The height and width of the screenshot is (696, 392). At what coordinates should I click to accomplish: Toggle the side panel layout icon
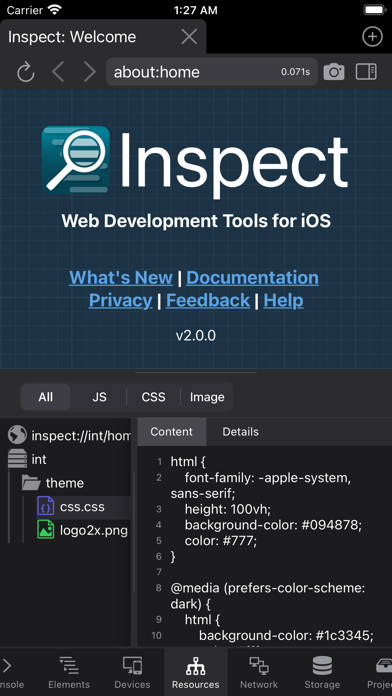(366, 72)
